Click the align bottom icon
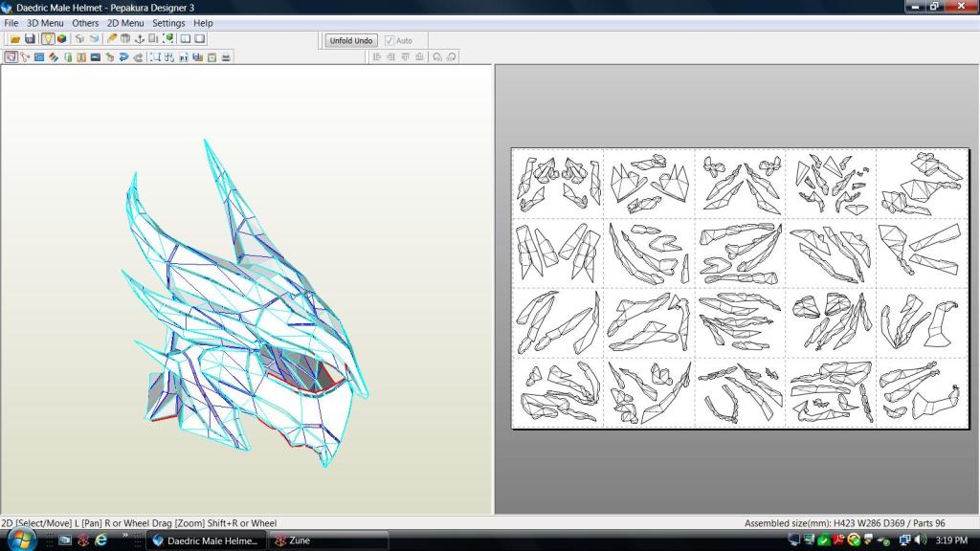The image size is (980, 551). click(419, 56)
